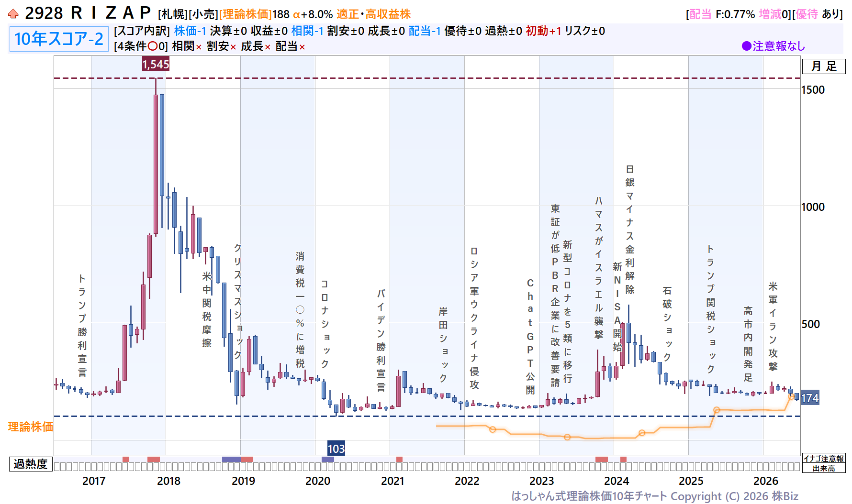
Task: Click the ロシア軍ウクライナ侵攻 event label
Action: (x=474, y=318)
